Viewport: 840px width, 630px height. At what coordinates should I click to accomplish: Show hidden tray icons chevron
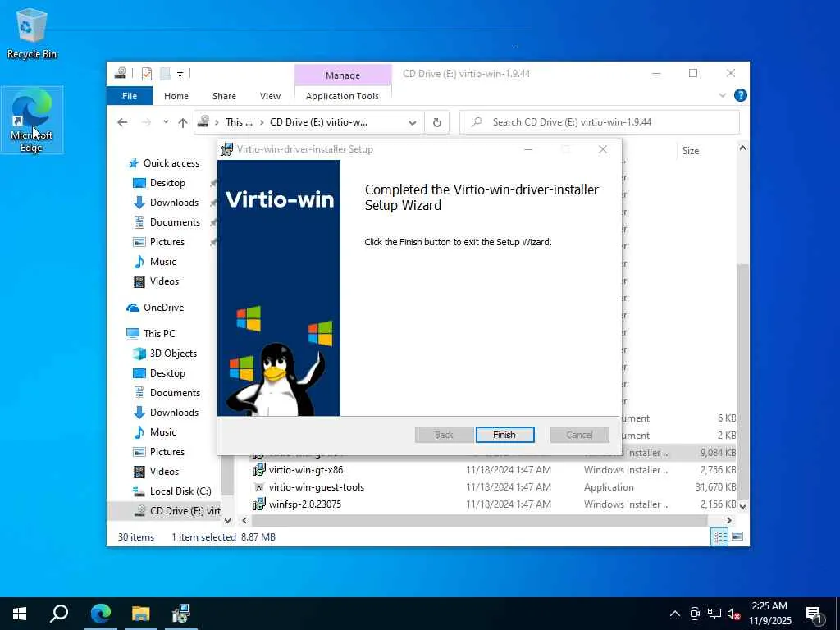[x=675, y=614]
